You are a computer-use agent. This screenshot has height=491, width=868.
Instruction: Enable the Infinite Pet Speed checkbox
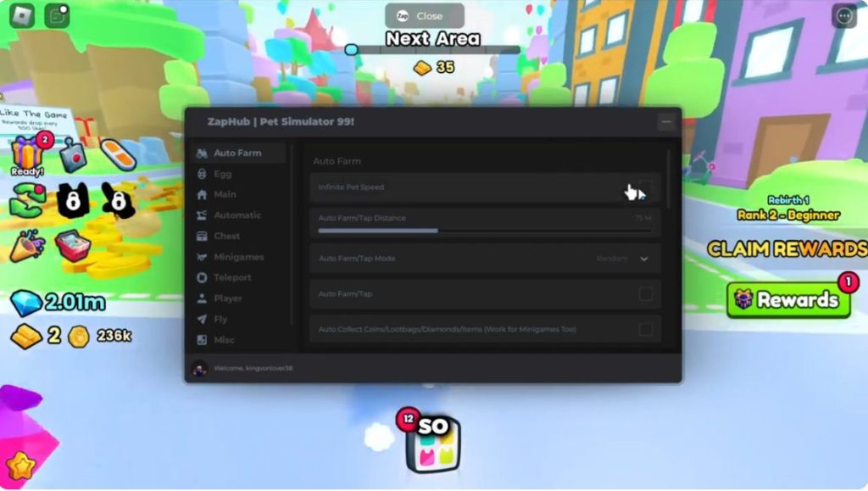coord(645,187)
